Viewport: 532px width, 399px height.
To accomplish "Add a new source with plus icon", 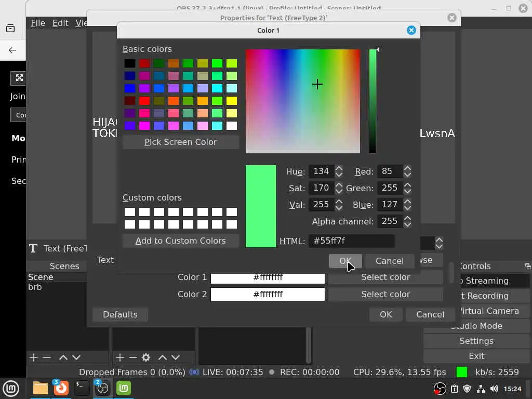I will click(120, 357).
